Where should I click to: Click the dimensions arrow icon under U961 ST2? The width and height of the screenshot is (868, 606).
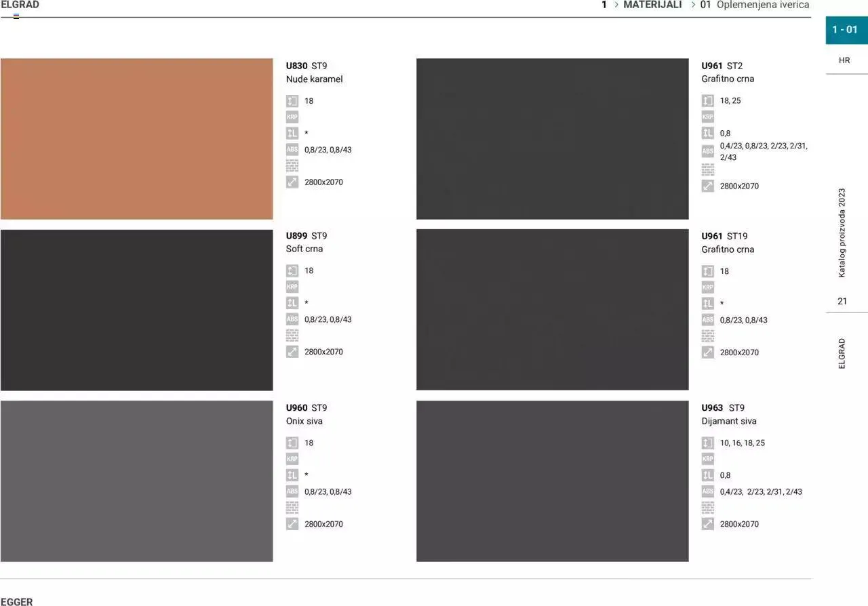tap(708, 186)
